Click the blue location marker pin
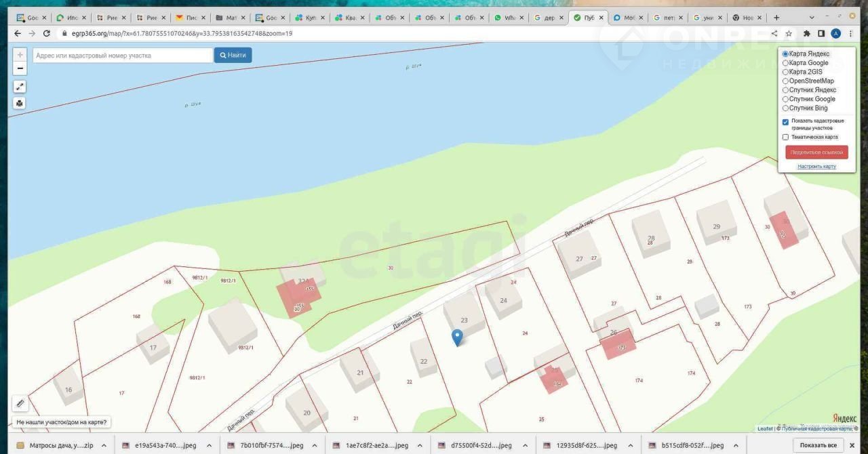The width and height of the screenshot is (868, 454). (x=457, y=337)
